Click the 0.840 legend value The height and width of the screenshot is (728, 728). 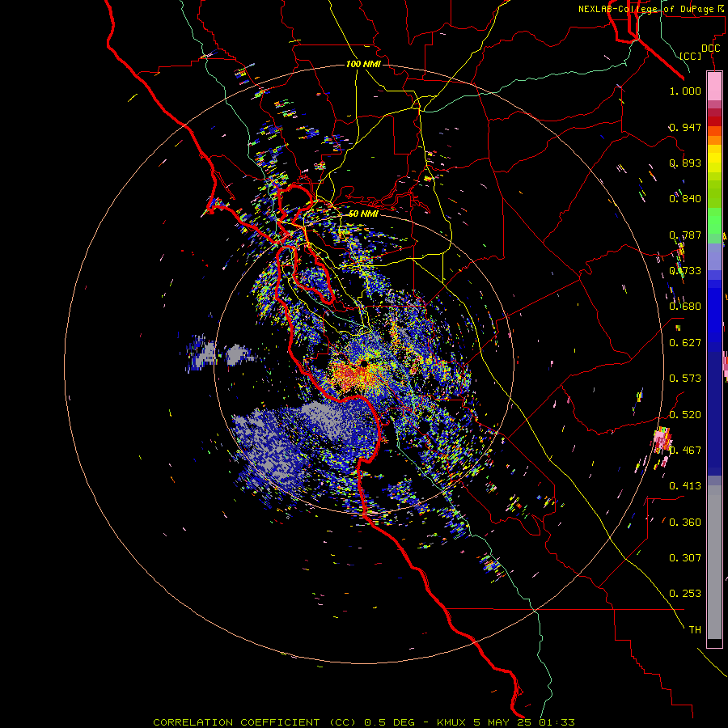point(685,199)
